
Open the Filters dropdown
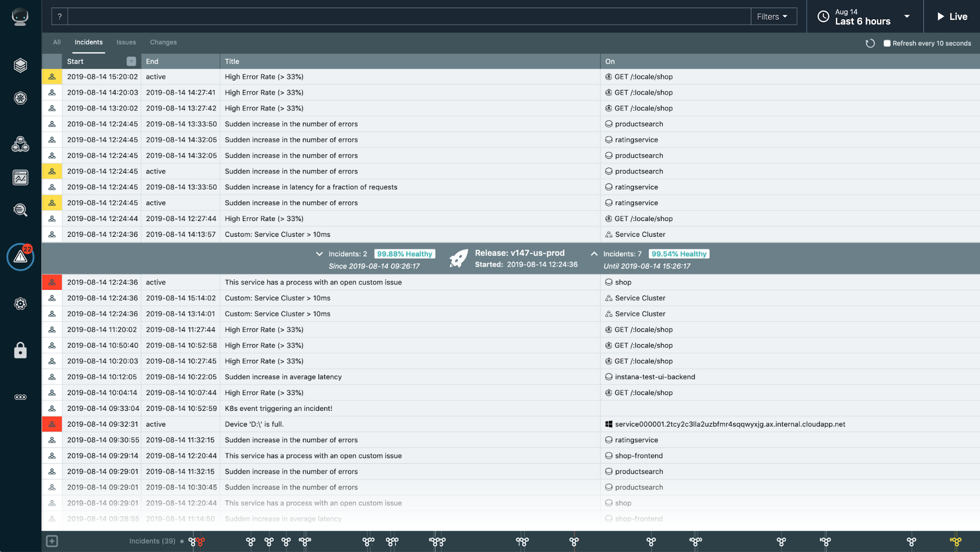tap(773, 17)
